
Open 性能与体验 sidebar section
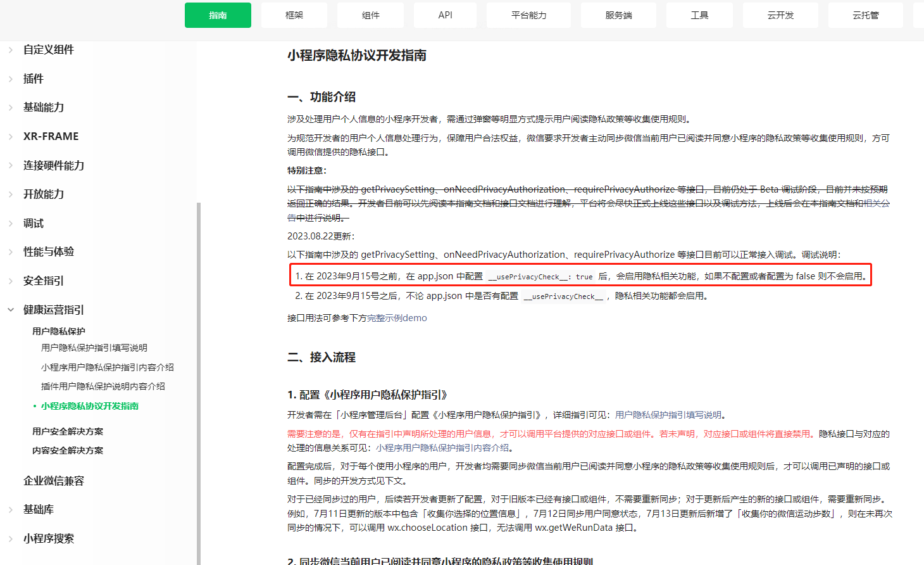click(x=49, y=251)
